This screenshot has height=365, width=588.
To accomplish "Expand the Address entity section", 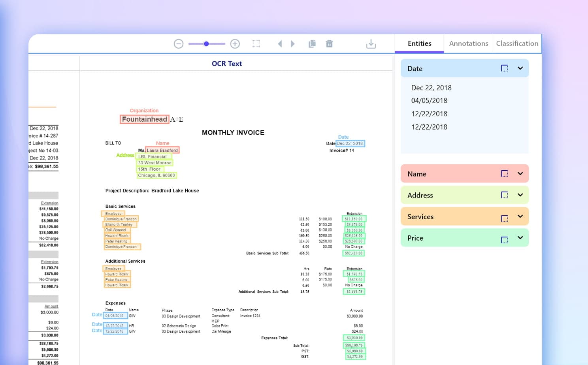I will point(520,195).
